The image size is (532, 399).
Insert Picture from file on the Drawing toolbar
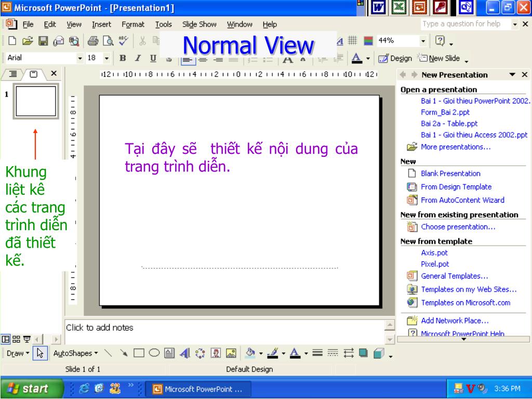[231, 353]
